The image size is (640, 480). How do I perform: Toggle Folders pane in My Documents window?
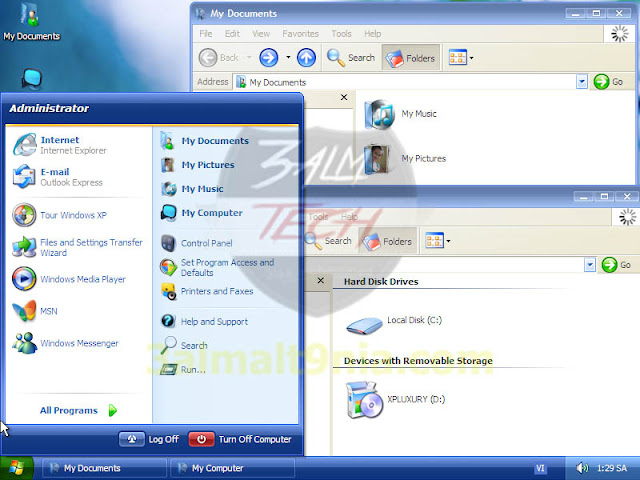point(411,58)
